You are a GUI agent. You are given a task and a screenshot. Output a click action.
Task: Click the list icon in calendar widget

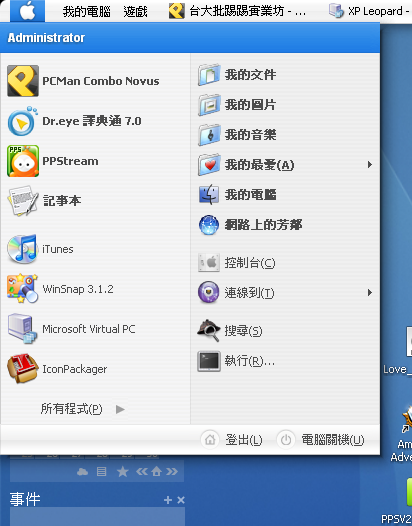pos(102,472)
